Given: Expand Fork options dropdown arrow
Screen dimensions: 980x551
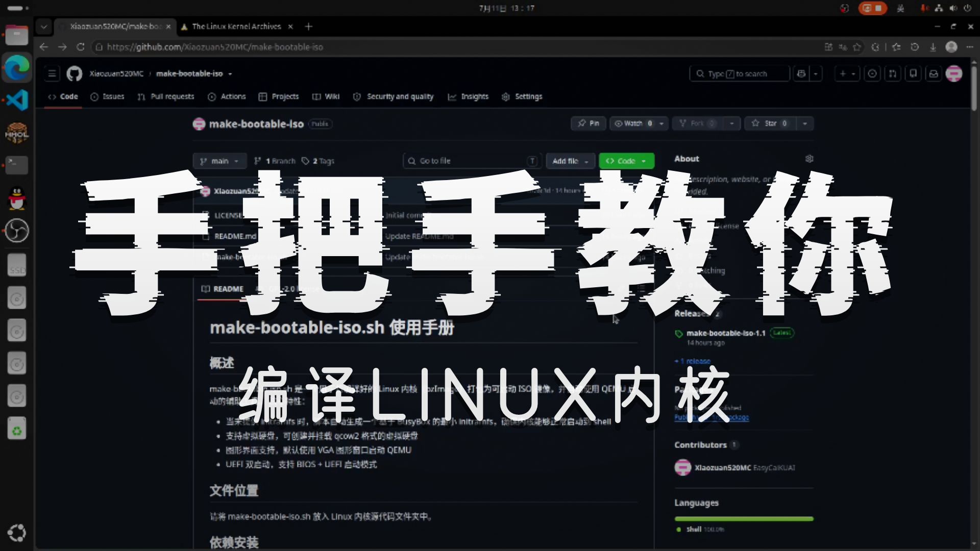Looking at the screenshot, I should pos(732,123).
